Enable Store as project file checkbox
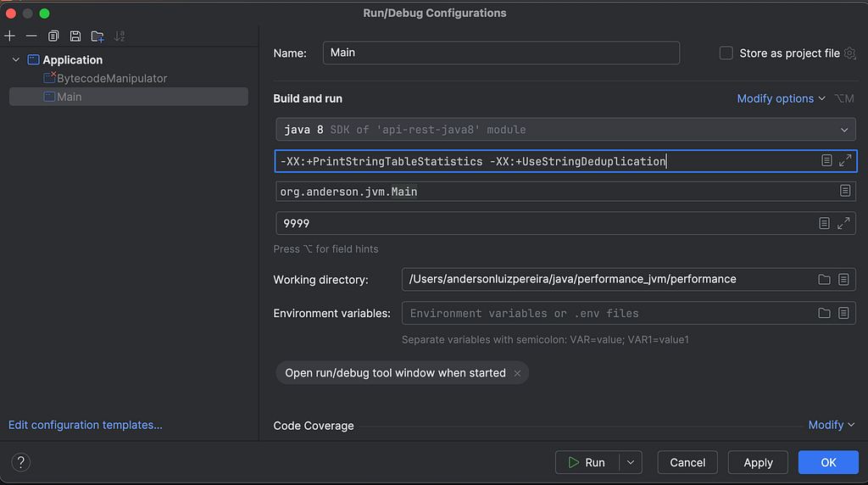The height and width of the screenshot is (485, 868). 726,53
